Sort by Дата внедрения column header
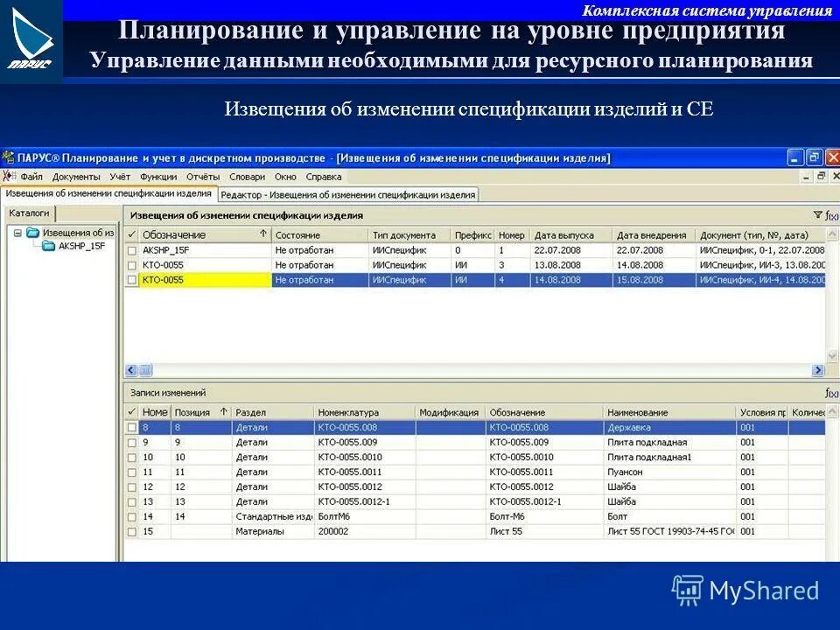This screenshot has height=630, width=840. click(x=654, y=234)
